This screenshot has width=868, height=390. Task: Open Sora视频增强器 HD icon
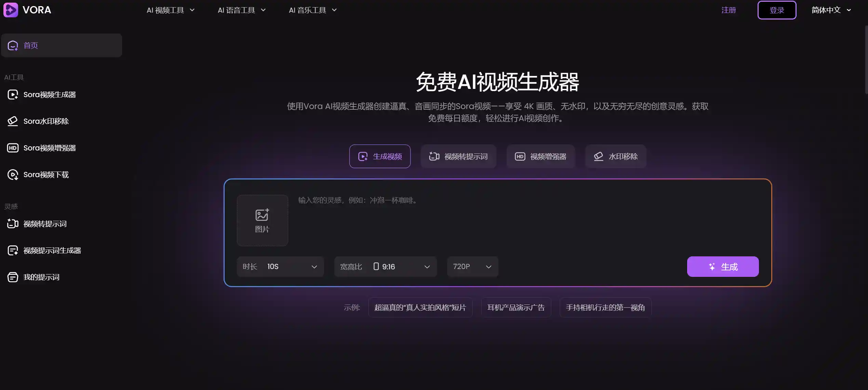(13, 148)
